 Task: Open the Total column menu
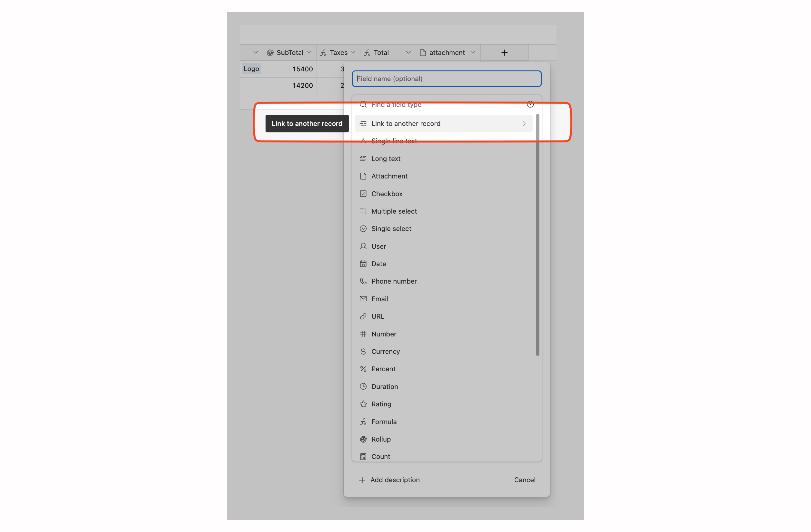coord(408,52)
